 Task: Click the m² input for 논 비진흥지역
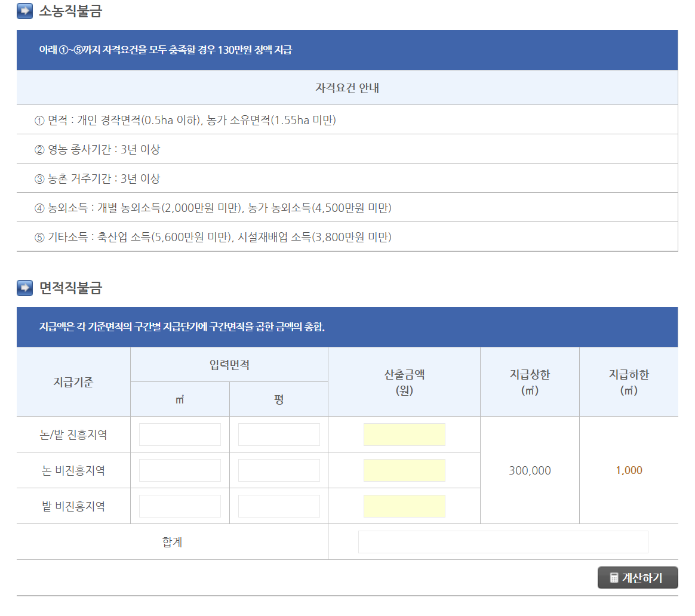point(180,470)
